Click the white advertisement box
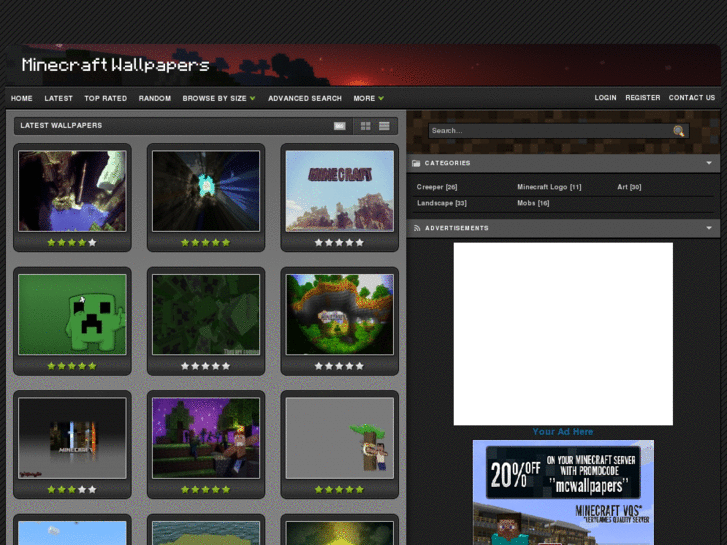727x545 pixels. 563,334
